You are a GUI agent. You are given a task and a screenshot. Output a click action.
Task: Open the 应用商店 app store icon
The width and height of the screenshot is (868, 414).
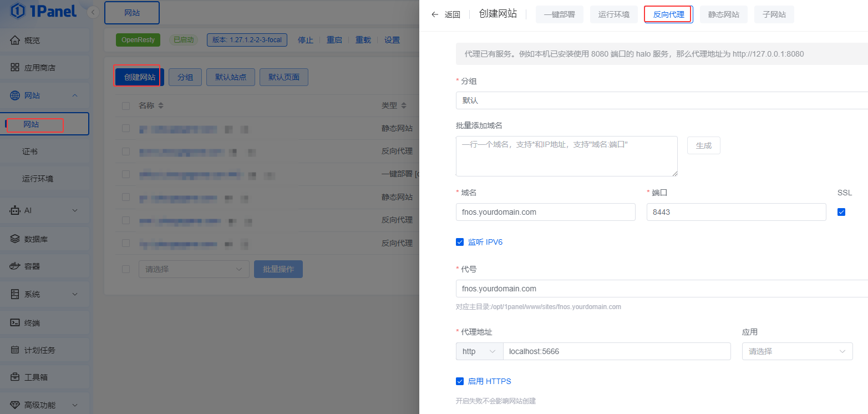(x=15, y=68)
